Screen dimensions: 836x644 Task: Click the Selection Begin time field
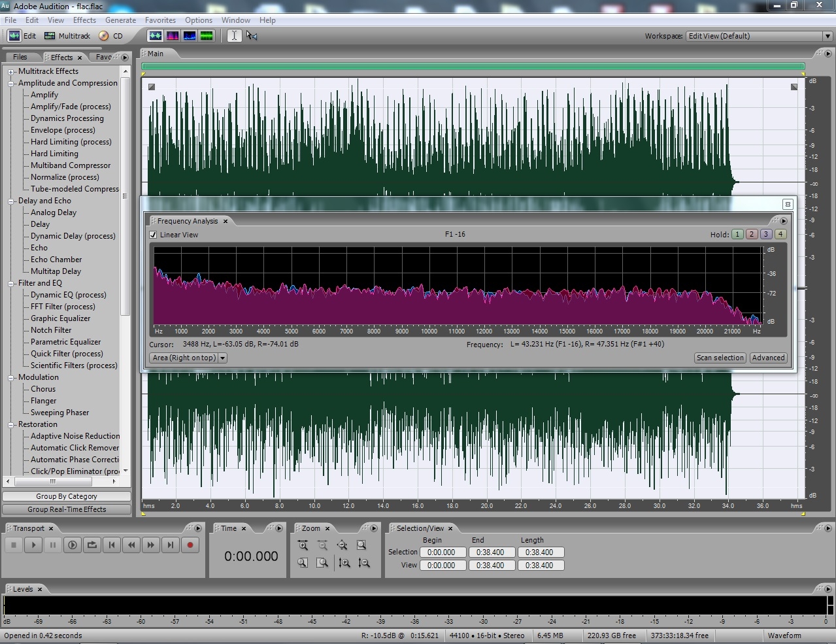tap(441, 552)
